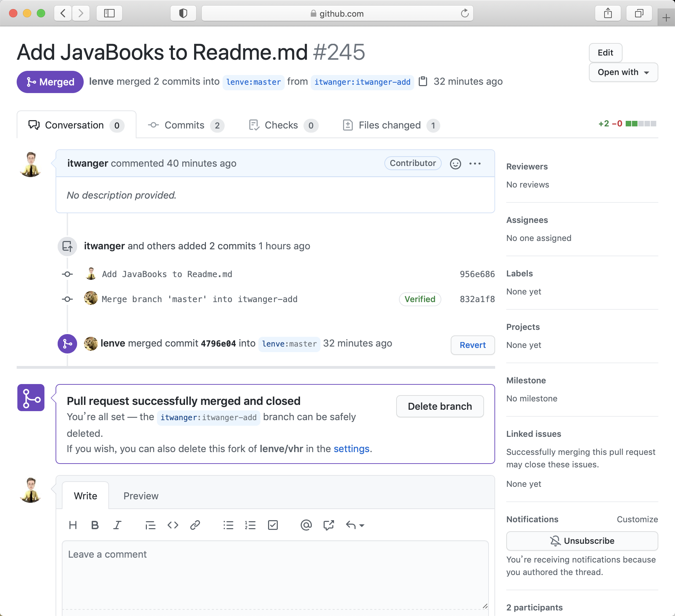Toggle bold text formatting
675x616 pixels.
point(95,525)
